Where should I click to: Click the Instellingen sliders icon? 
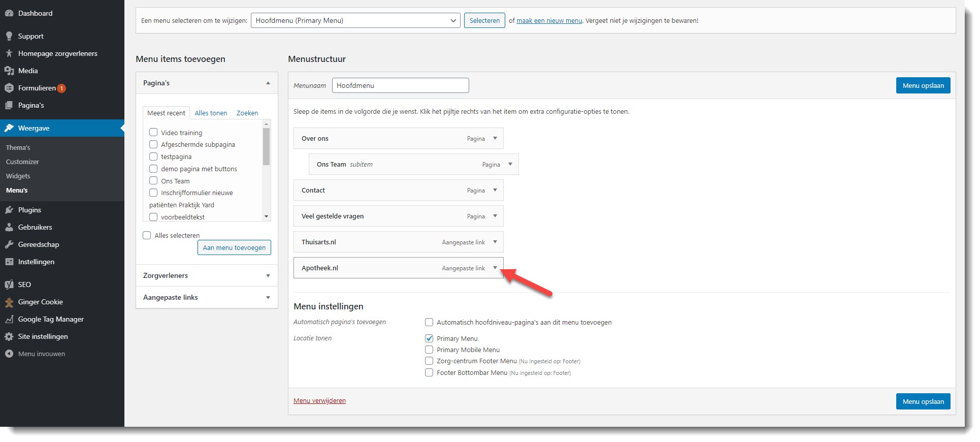9,262
